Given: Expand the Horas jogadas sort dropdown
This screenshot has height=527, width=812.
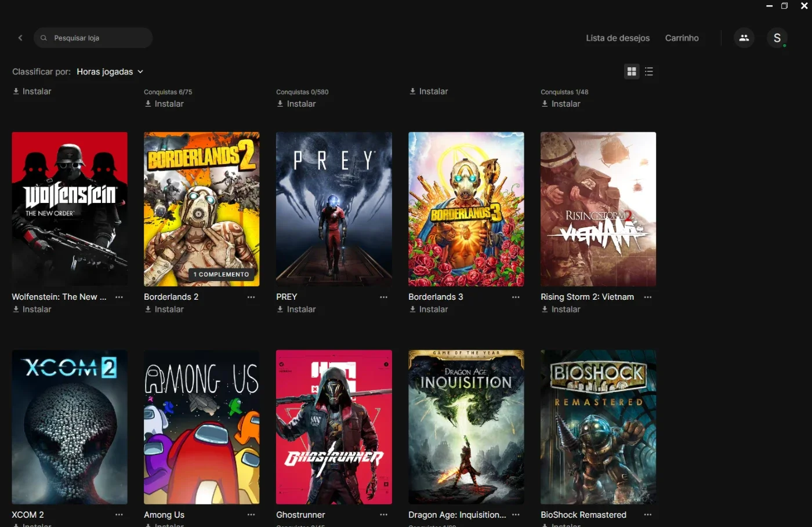Looking at the screenshot, I should pos(110,71).
